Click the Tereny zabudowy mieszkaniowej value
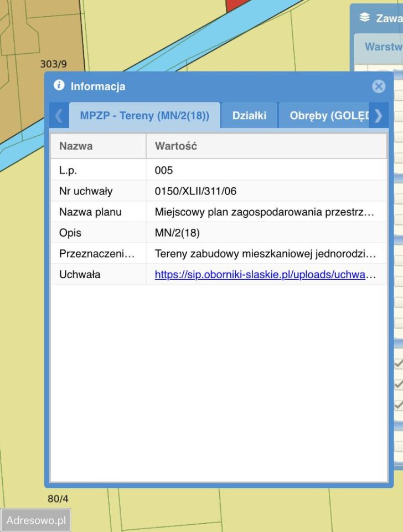 click(x=265, y=253)
